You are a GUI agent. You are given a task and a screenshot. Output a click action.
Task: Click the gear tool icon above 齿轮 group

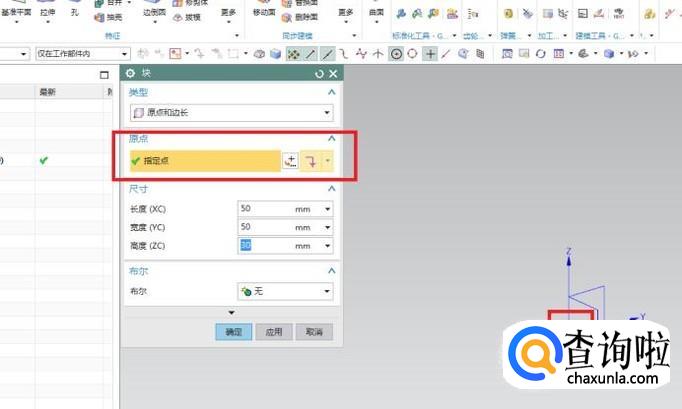[x=473, y=14]
